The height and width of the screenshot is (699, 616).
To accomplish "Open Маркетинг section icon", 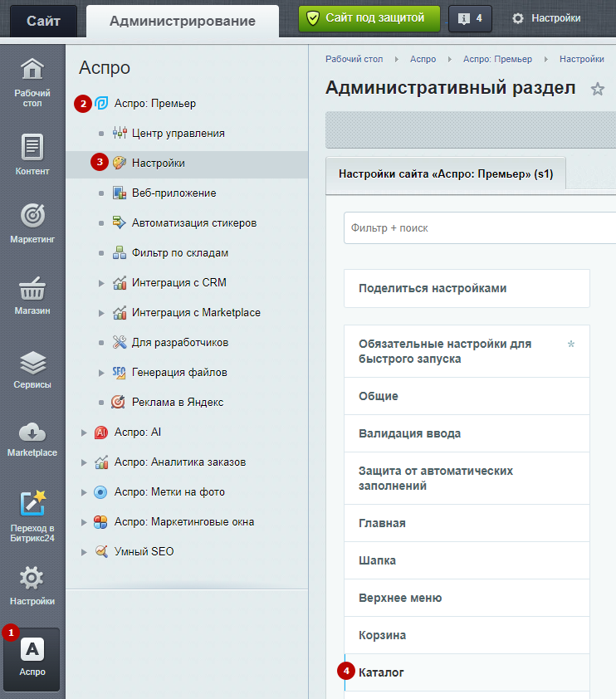I will (32, 215).
